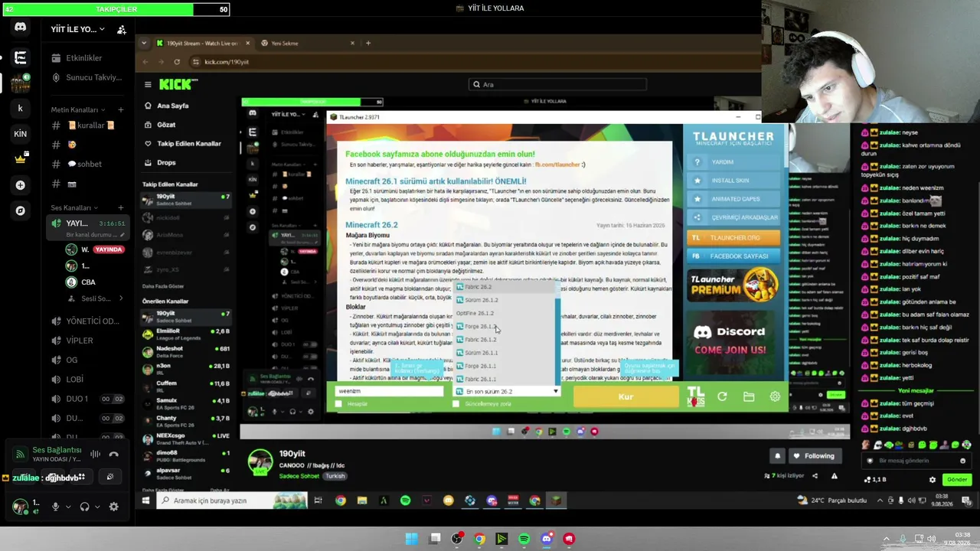Viewport: 980px width, 551px height.
Task: Focus the Kick Ara search box
Action: (x=557, y=84)
